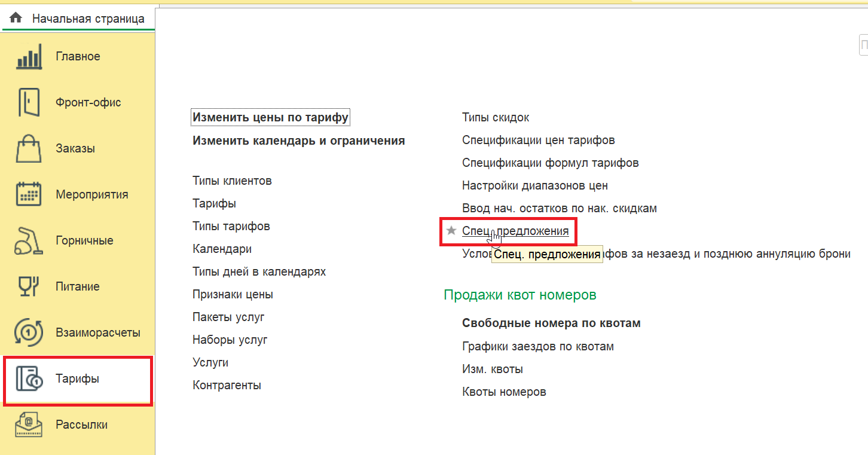Click the Питание glass and fork icon
The image size is (868, 455).
[x=28, y=286]
